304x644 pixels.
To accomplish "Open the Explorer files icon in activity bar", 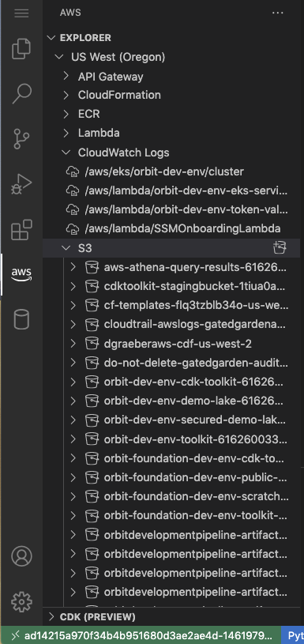I will (21, 48).
